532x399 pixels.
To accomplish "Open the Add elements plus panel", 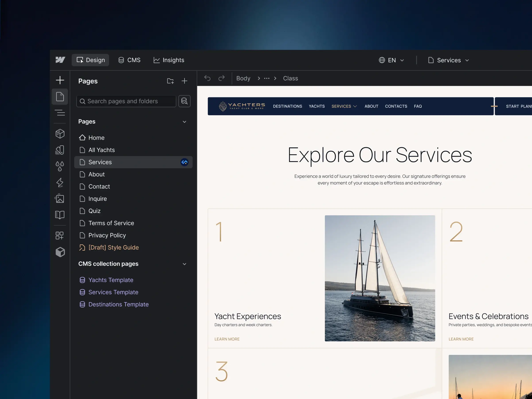I will [60, 80].
